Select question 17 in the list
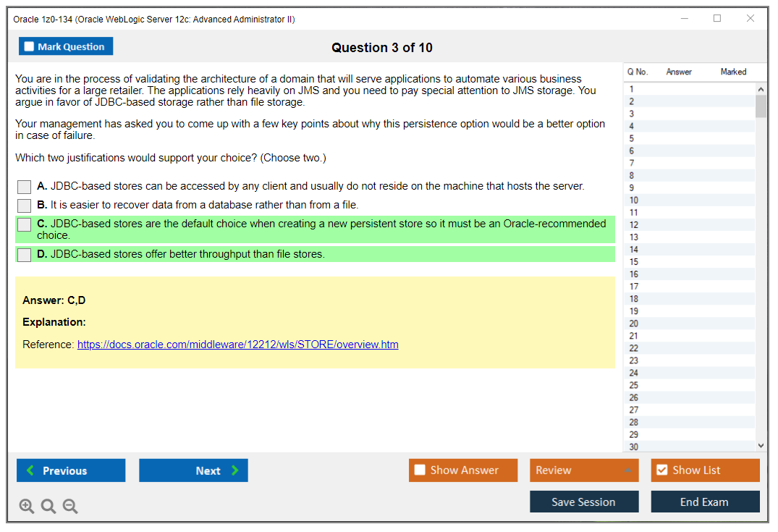The height and width of the screenshot is (532, 778). [x=689, y=287]
